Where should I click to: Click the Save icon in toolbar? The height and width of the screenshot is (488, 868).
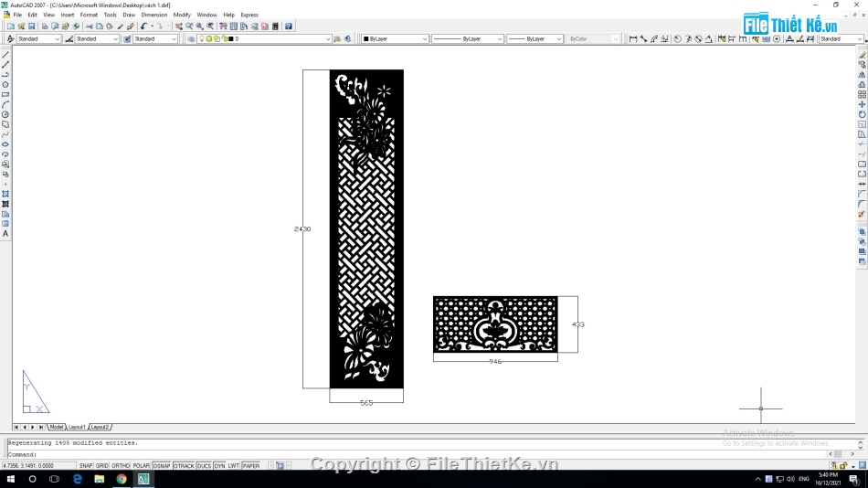(x=32, y=26)
